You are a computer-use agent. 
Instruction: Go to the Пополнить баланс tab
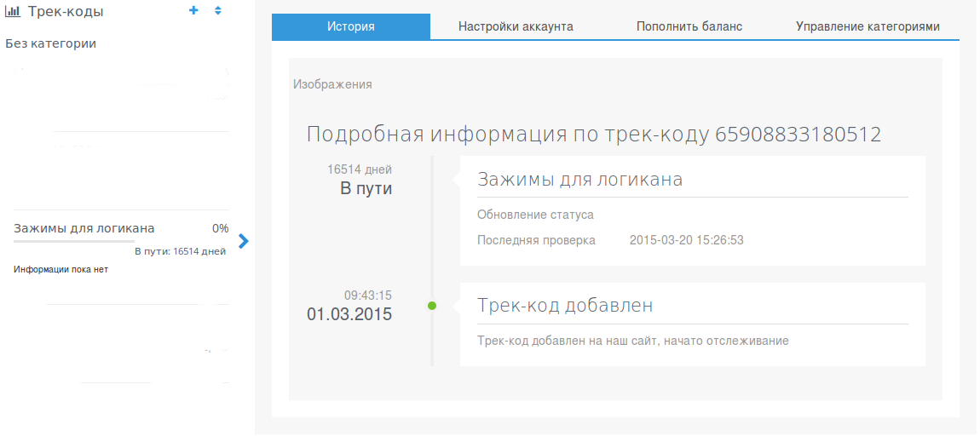pyautogui.click(x=689, y=26)
